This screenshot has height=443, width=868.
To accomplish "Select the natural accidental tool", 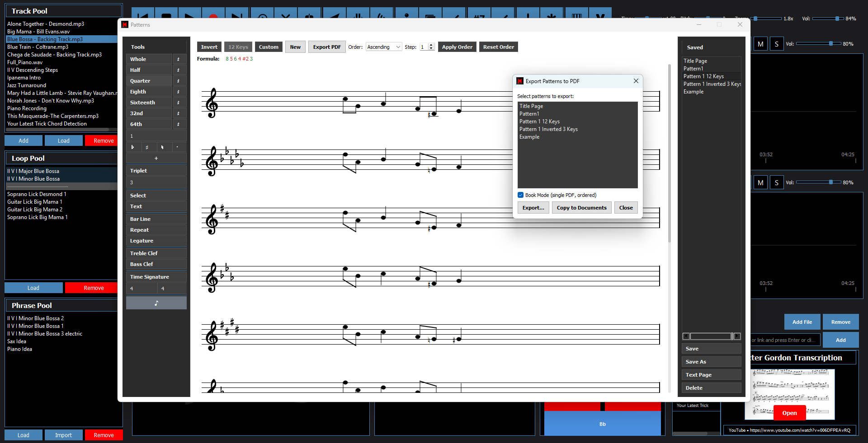I will point(162,147).
